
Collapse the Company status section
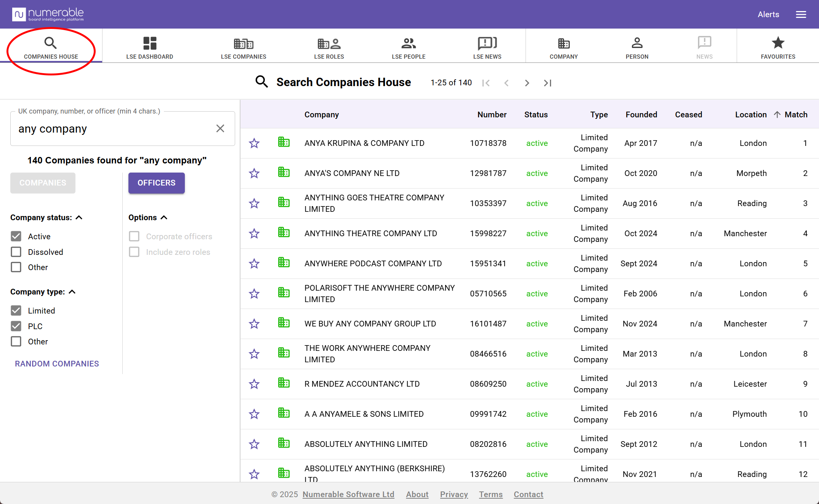tap(79, 218)
